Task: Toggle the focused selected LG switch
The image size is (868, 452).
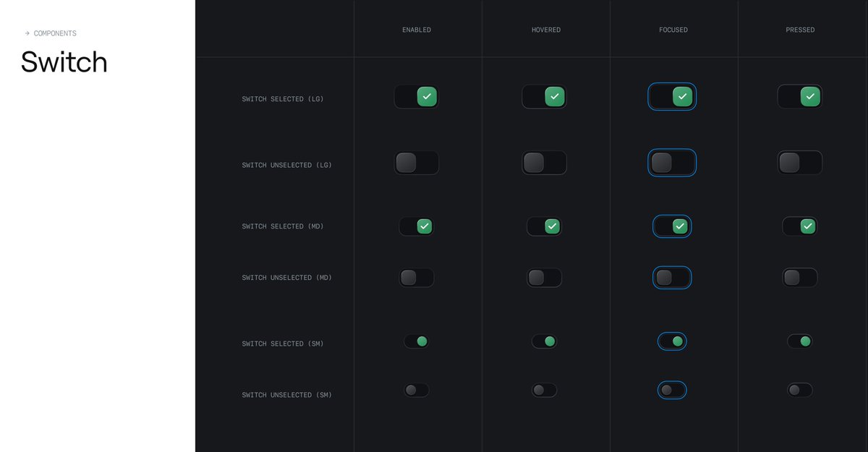Action: pyautogui.click(x=672, y=97)
